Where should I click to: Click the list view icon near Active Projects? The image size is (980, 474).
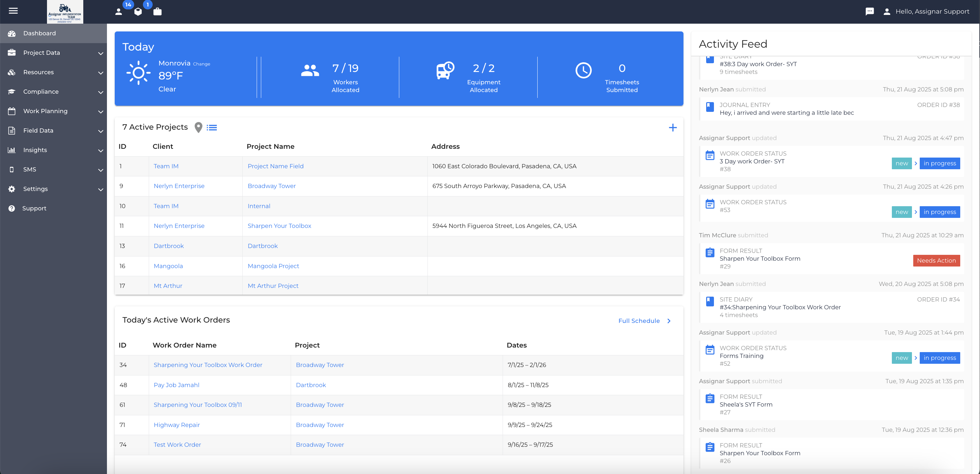pyautogui.click(x=212, y=127)
